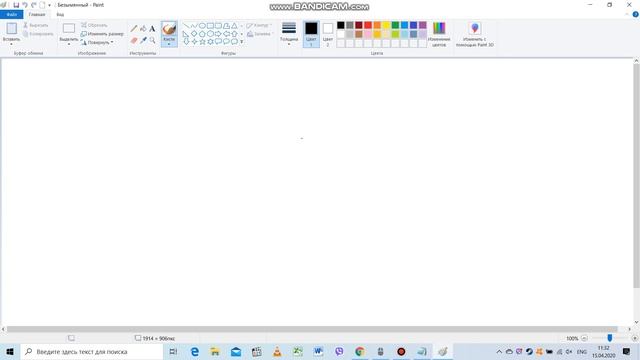Switch to the Home (Главная) tab
This screenshot has height=360, width=640.
pos(37,14)
